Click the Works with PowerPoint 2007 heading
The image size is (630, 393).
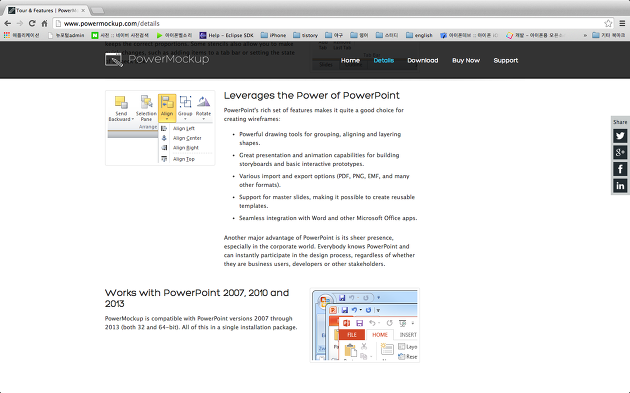coord(197,298)
